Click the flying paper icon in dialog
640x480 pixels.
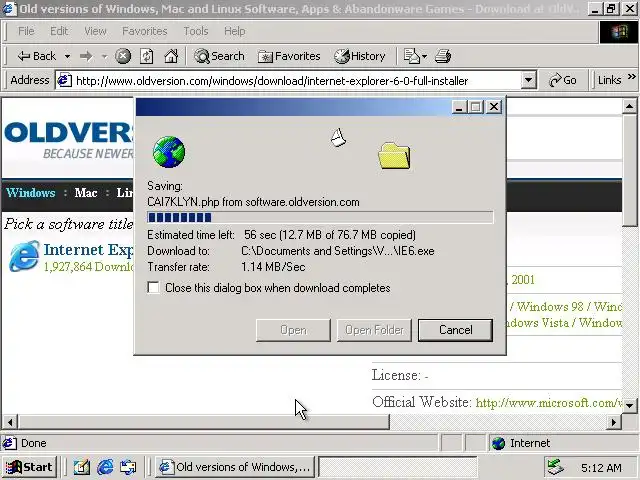tap(338, 138)
